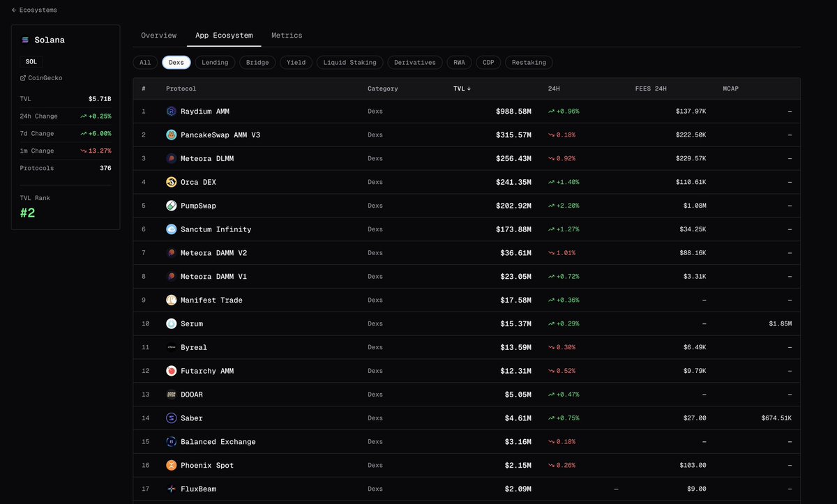Click the PumpSwap logo icon
837x504 pixels.
(x=172, y=206)
